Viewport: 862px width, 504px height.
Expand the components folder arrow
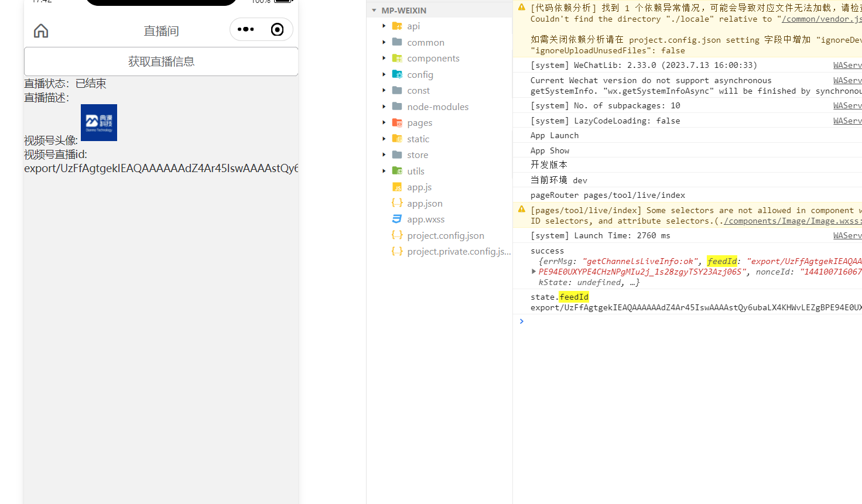(x=384, y=58)
